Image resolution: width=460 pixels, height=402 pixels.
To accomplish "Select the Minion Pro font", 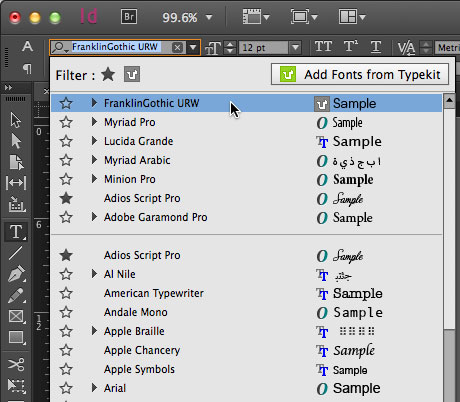I will [130, 179].
